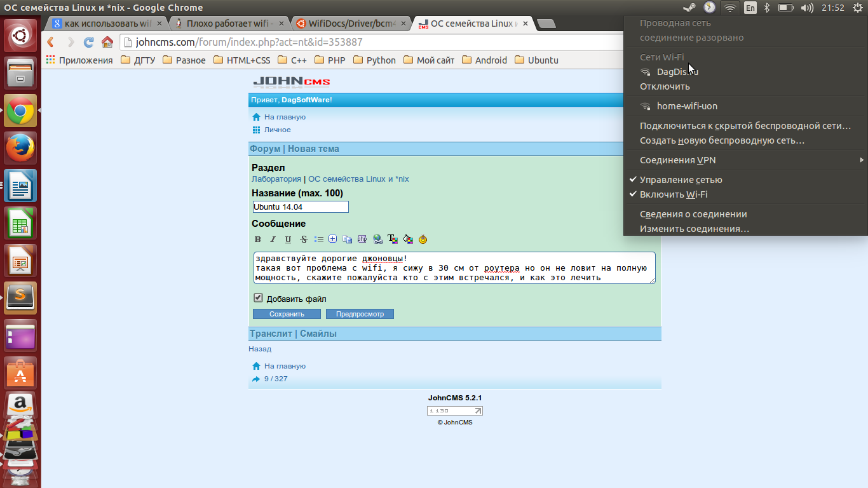This screenshot has height=488, width=868.
Task: Click the Chrome back arrow
Action: (51, 43)
